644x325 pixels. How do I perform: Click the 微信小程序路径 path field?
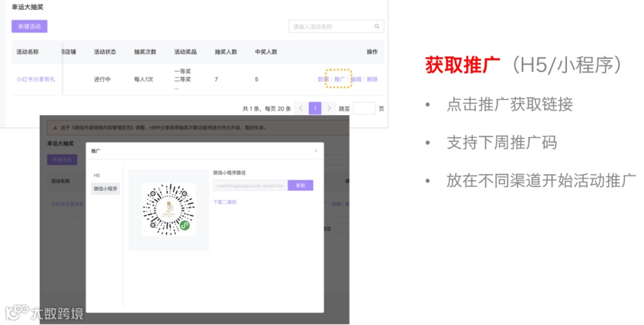[x=250, y=185]
